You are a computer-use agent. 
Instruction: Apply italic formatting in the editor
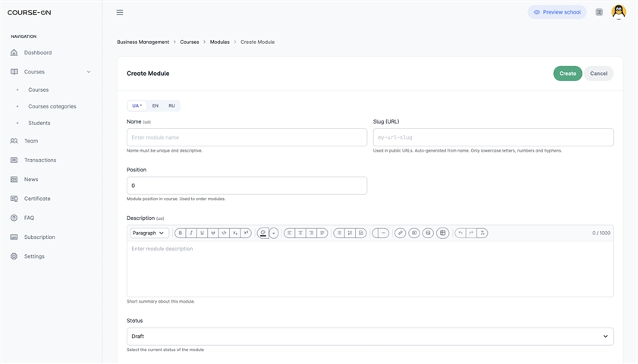[x=191, y=233]
